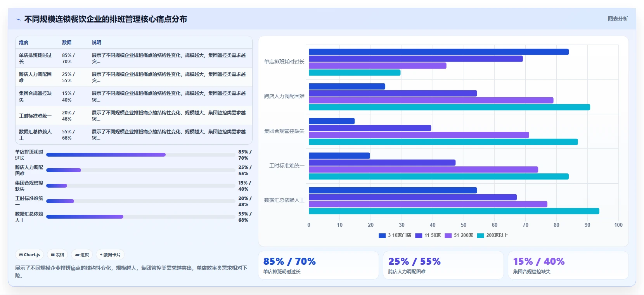Open the 图表分析 label at top right

coord(618,19)
